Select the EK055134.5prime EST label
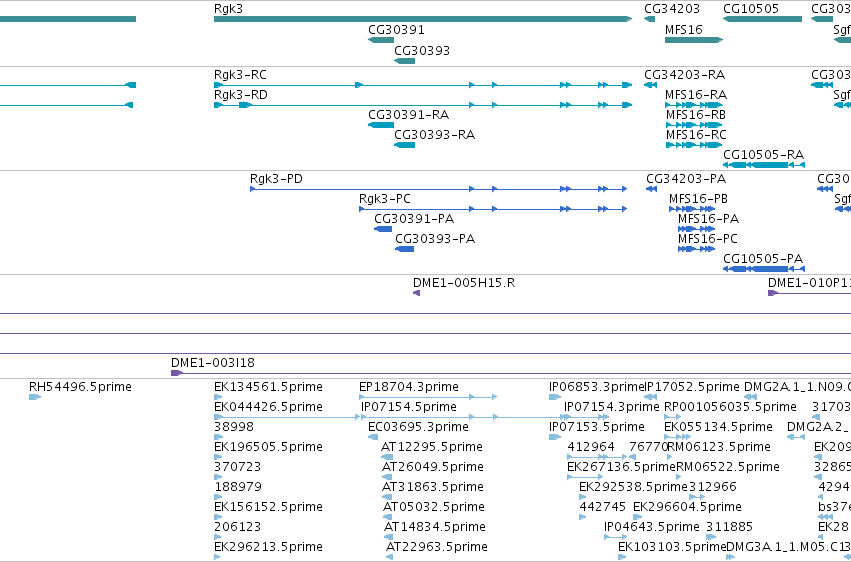This screenshot has height=562, width=851. pos(719,427)
